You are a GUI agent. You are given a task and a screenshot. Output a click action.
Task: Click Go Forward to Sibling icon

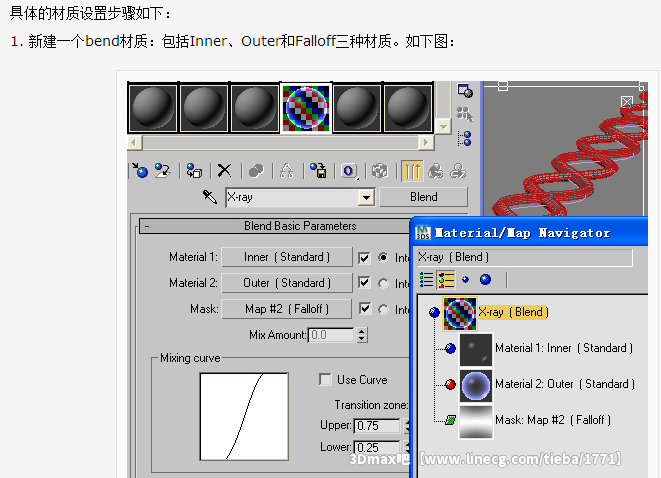[x=458, y=171]
